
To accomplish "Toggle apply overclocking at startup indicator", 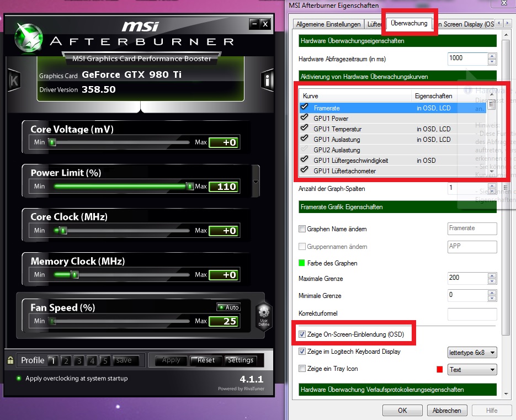I will tap(19, 378).
